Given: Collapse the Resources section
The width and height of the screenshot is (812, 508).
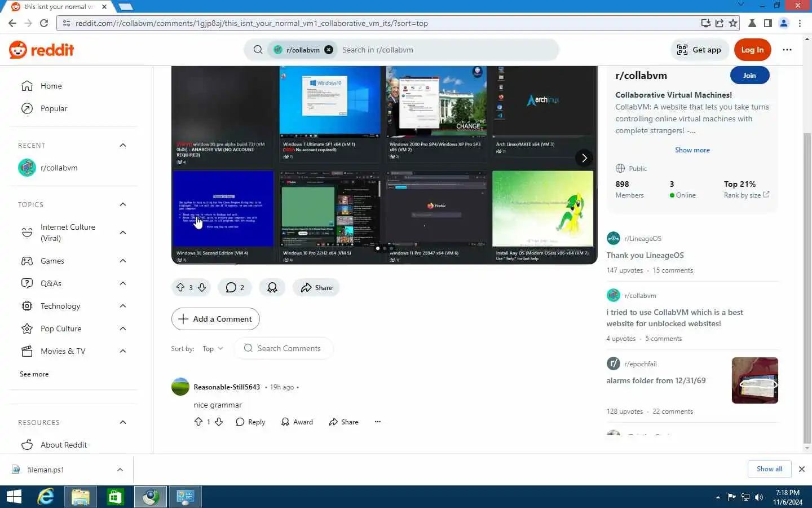Looking at the screenshot, I should (x=123, y=422).
